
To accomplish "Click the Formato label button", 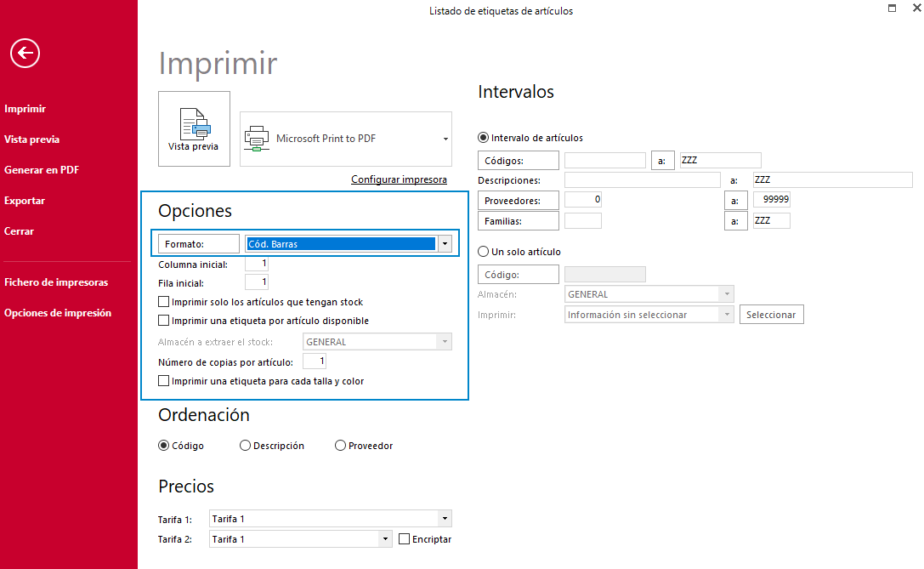I will pyautogui.click(x=199, y=243).
